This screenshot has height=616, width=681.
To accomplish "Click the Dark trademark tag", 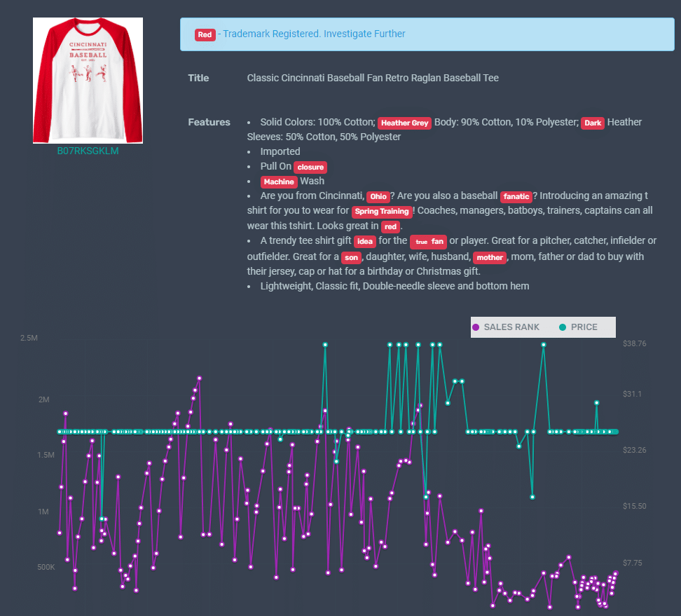I will tap(593, 123).
